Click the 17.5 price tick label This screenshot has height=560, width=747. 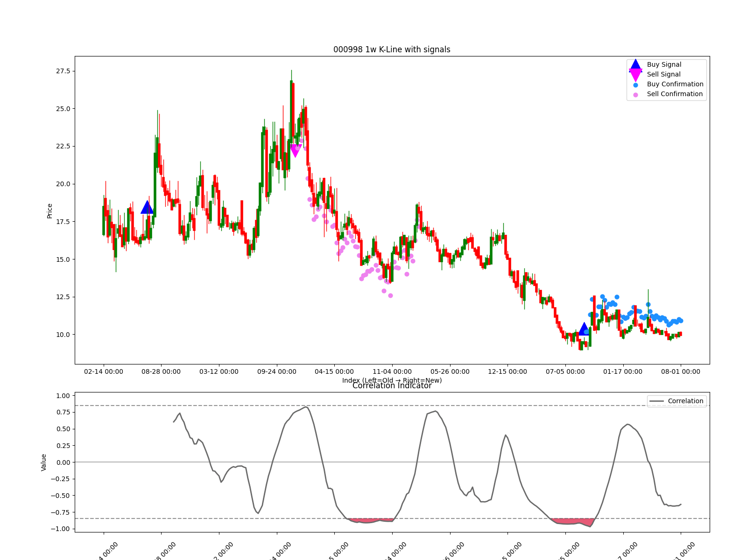63,222
